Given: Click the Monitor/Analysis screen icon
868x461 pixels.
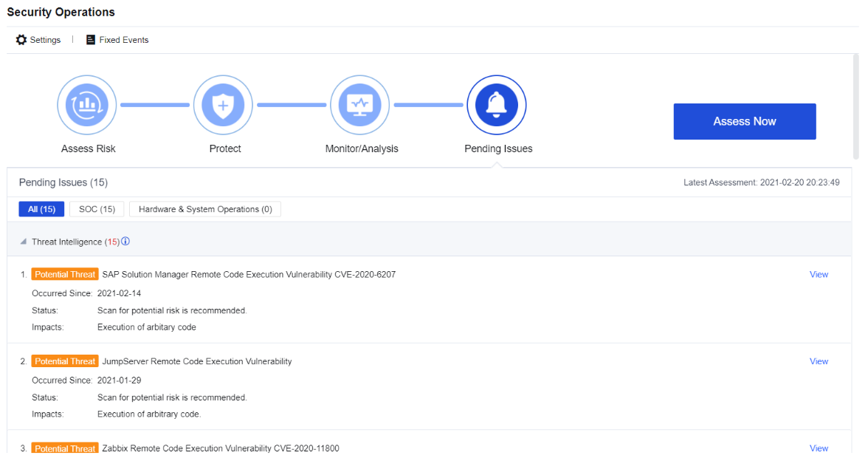Looking at the screenshot, I should (x=359, y=106).
